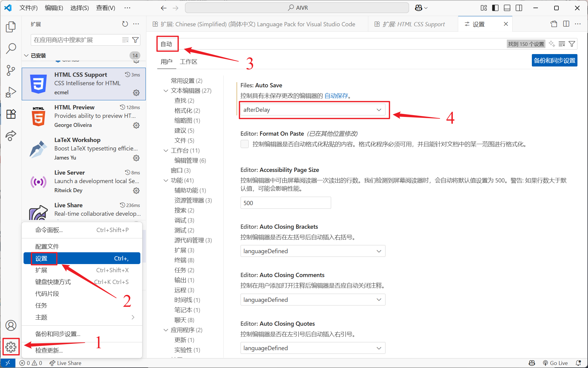The image size is (588, 368).
Task: Open extensions panel more actions menu
Action: click(136, 24)
